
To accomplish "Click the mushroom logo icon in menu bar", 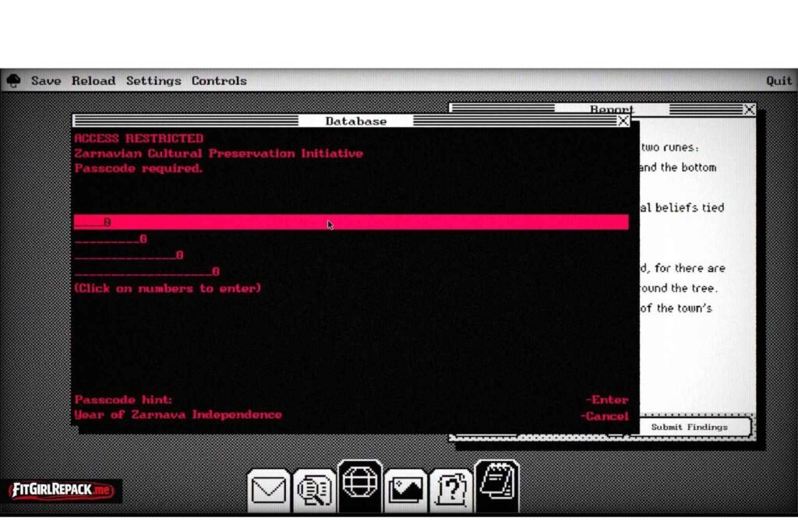I will pyautogui.click(x=13, y=80).
